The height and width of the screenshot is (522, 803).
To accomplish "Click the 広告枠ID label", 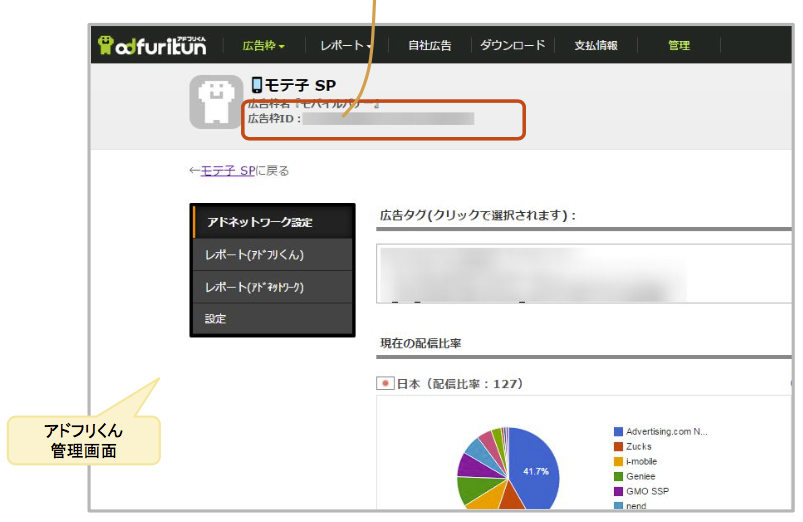I will pos(274,119).
